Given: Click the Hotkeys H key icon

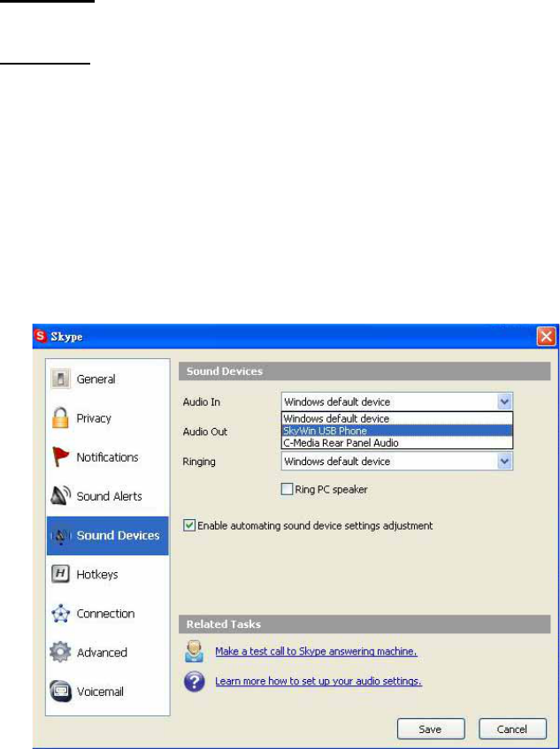Looking at the screenshot, I should pyautogui.click(x=61, y=574).
